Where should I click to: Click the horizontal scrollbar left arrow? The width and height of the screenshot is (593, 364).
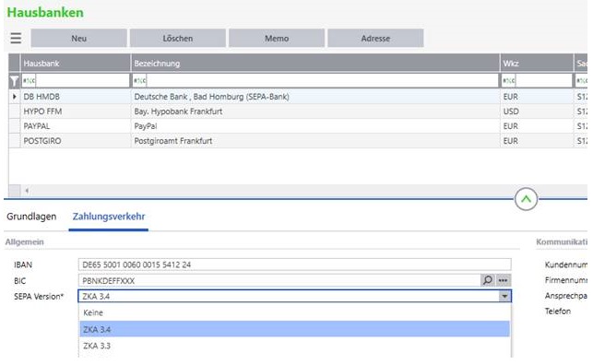(27, 191)
